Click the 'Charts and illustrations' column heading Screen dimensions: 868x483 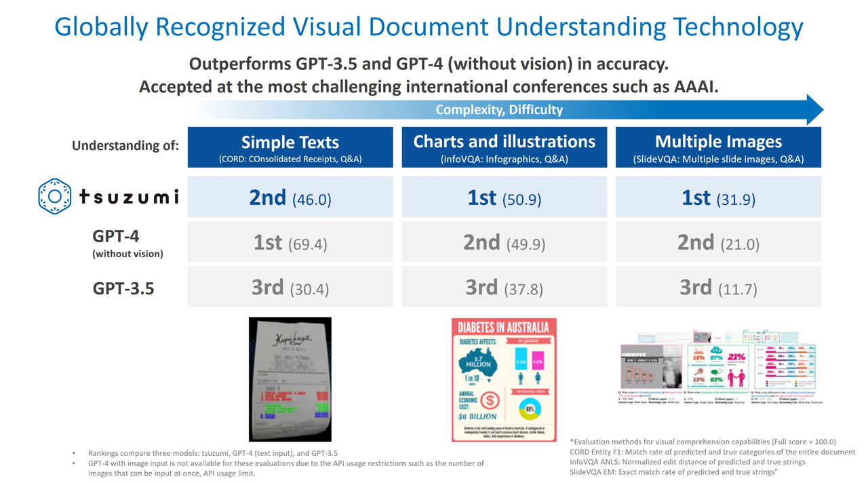pyautogui.click(x=505, y=141)
